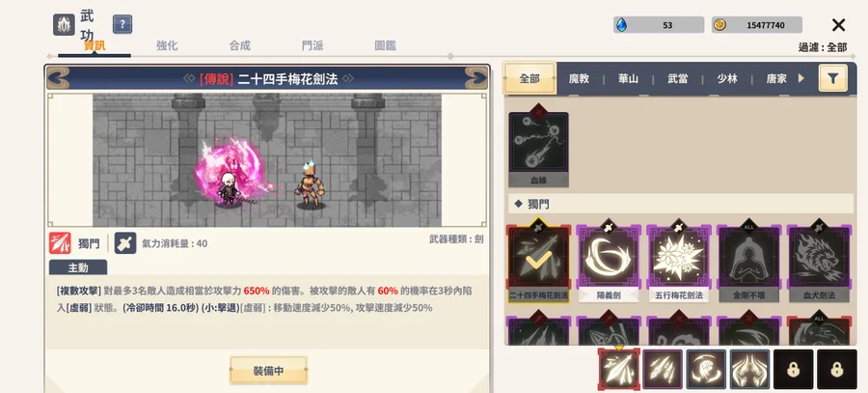
Task: Select the 五行梅花劍法 skill icon
Action: pos(679,264)
